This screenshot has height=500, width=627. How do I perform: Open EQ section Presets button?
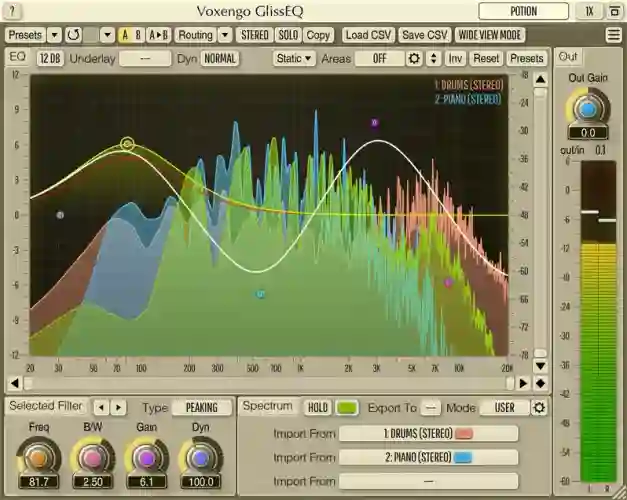(527, 59)
